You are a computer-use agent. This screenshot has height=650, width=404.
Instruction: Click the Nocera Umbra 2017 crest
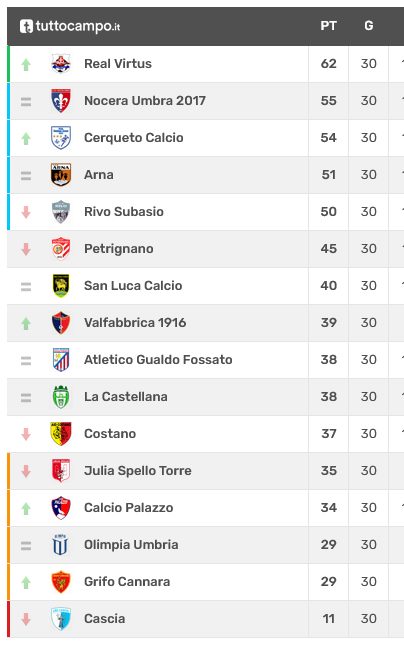pyautogui.click(x=61, y=101)
